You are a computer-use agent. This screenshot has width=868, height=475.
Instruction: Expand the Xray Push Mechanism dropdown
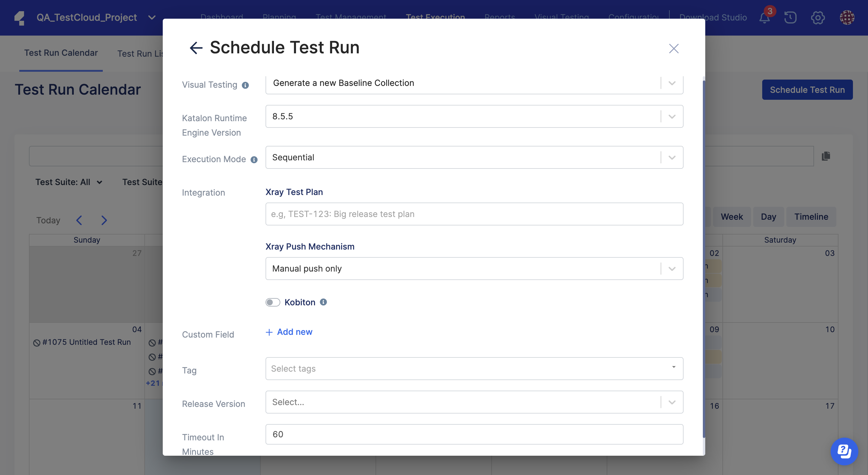tap(672, 269)
